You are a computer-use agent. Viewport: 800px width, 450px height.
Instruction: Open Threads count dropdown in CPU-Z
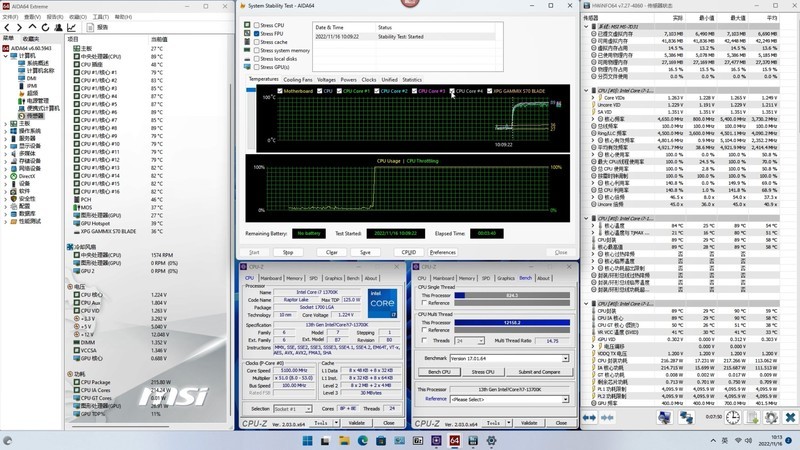pyautogui.click(x=481, y=340)
